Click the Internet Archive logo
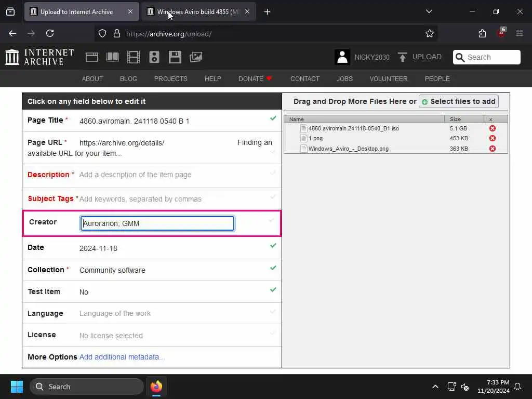 (x=39, y=57)
